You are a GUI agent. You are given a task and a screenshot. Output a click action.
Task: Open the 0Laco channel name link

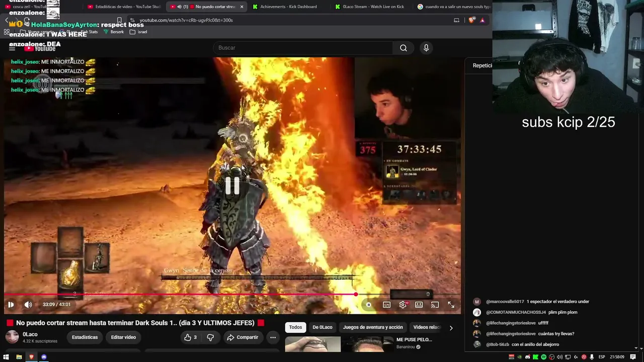pos(30,334)
